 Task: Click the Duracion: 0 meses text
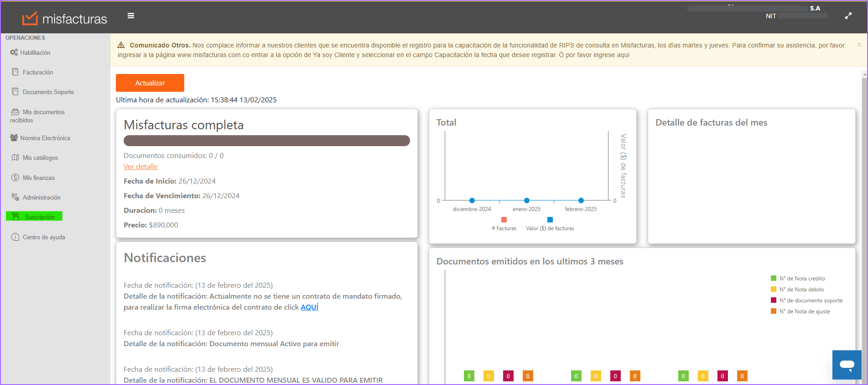pyautogui.click(x=154, y=210)
